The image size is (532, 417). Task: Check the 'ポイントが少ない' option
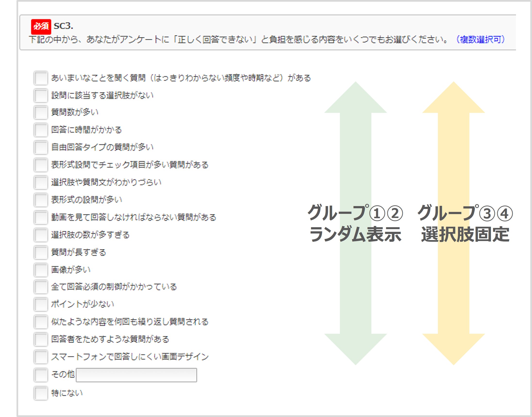41,304
